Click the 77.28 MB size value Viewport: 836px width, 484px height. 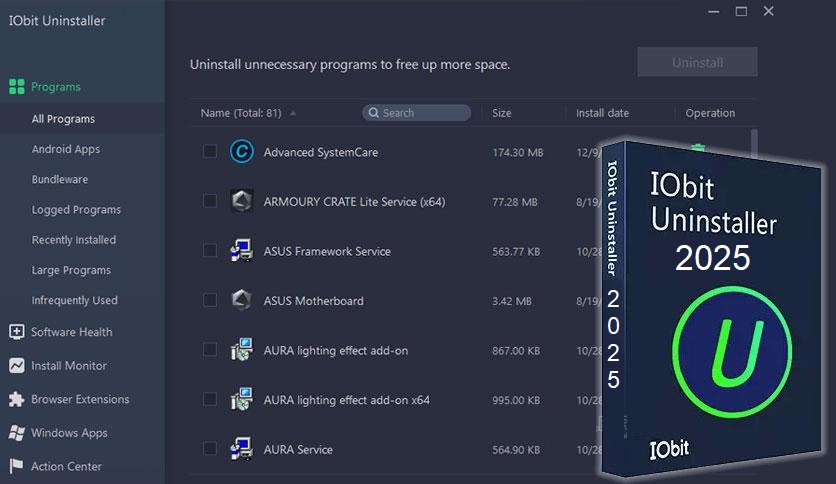[515, 202]
